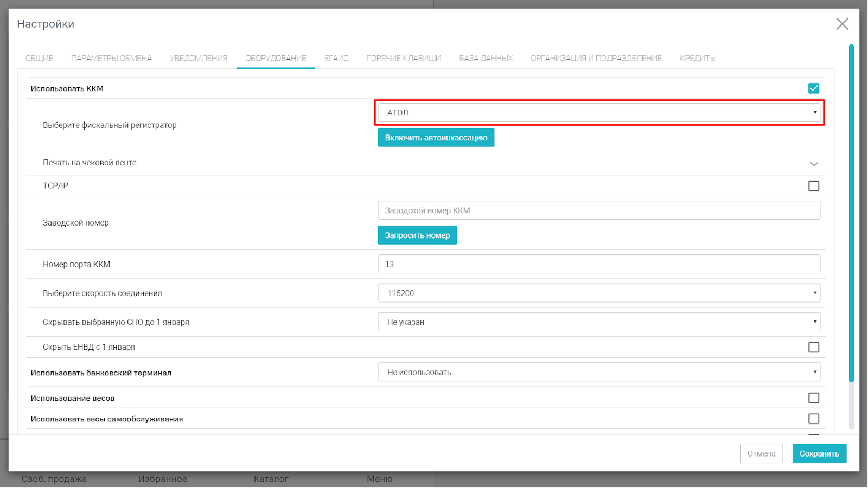Click Включить автоинкассацию button
The image size is (868, 488).
(436, 138)
